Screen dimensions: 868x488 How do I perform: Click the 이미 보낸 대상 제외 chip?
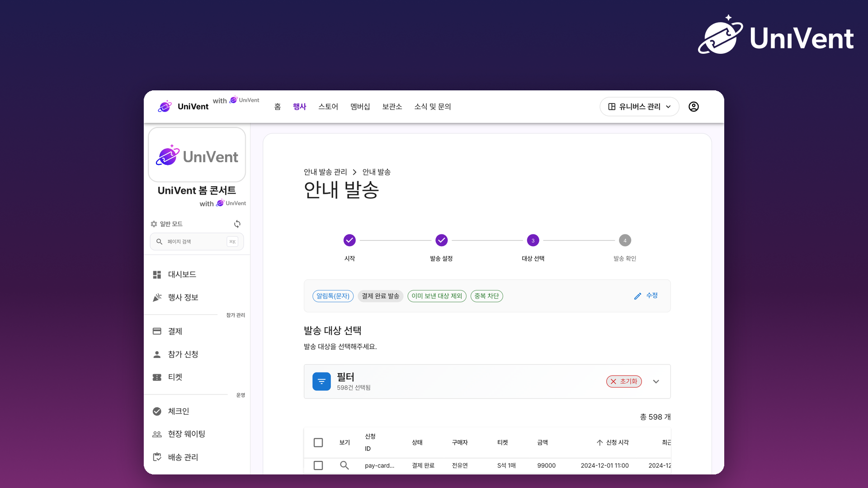coord(437,296)
